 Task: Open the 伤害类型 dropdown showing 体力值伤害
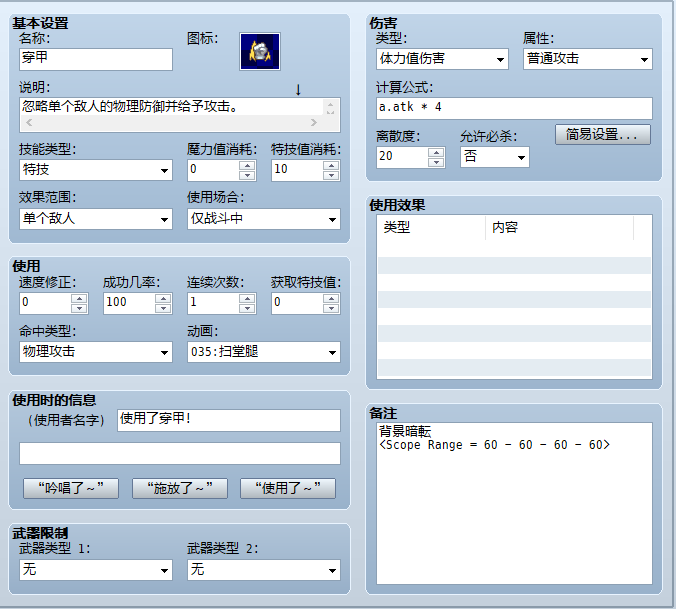(x=442, y=59)
